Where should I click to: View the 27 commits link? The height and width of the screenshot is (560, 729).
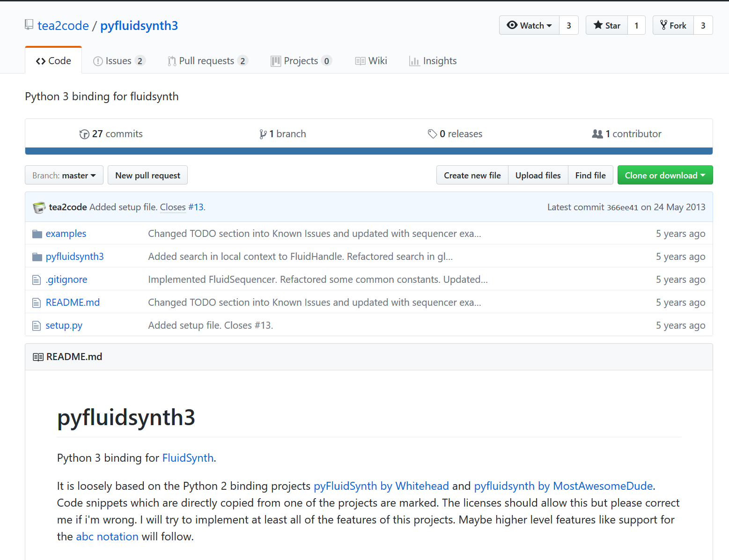pyautogui.click(x=111, y=134)
